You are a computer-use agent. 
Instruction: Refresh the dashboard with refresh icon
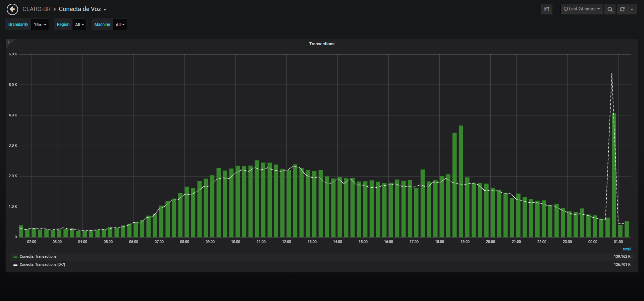coord(622,9)
